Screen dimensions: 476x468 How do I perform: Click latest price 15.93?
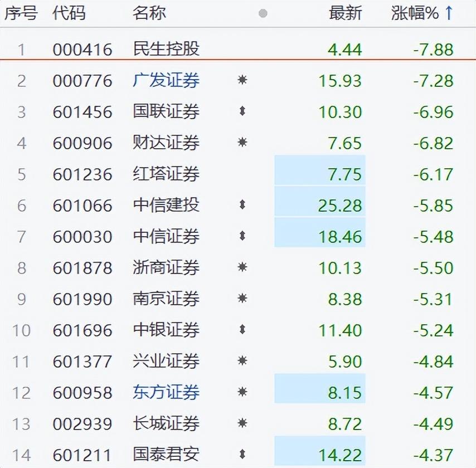pos(341,81)
